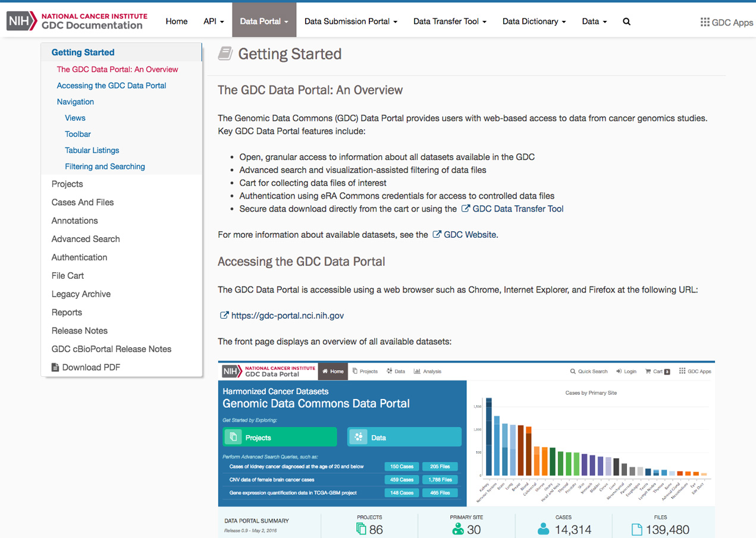Open the GDC Apps grid icon
This screenshot has width=756, height=538.
705,22
